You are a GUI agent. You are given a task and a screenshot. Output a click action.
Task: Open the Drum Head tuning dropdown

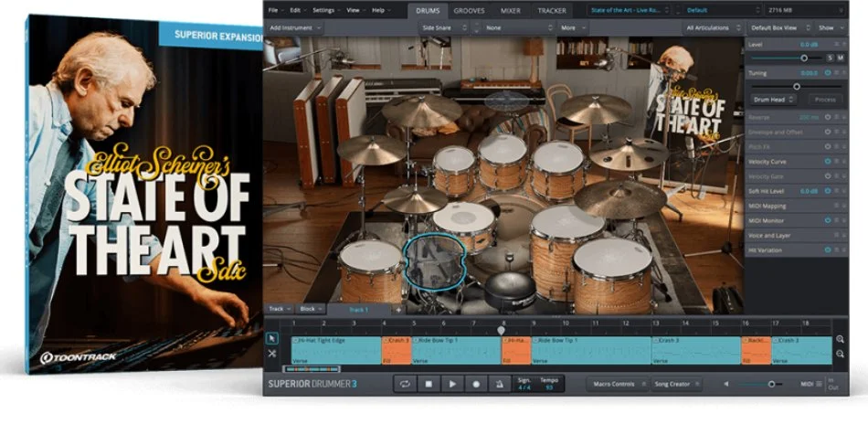[x=773, y=100]
